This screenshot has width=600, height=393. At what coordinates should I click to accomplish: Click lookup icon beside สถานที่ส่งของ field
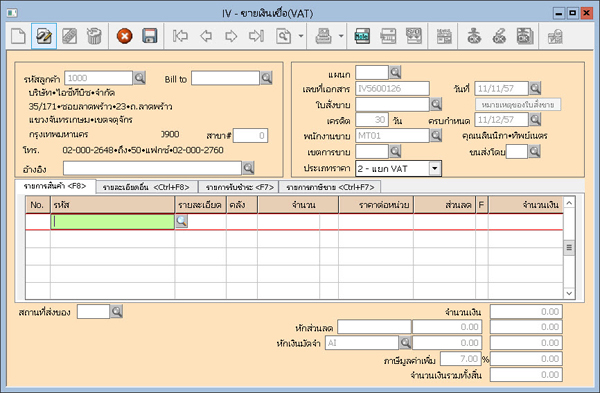(116, 311)
